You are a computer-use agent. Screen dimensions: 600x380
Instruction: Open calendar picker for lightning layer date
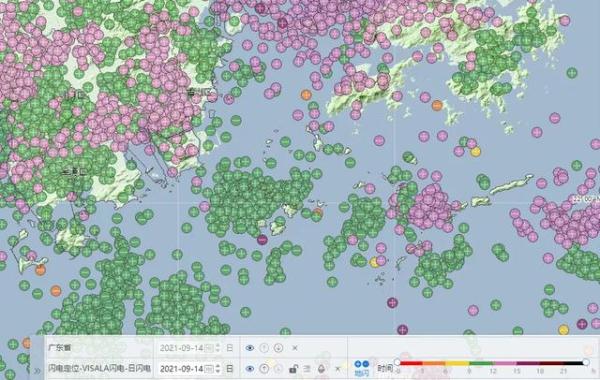tap(209, 369)
